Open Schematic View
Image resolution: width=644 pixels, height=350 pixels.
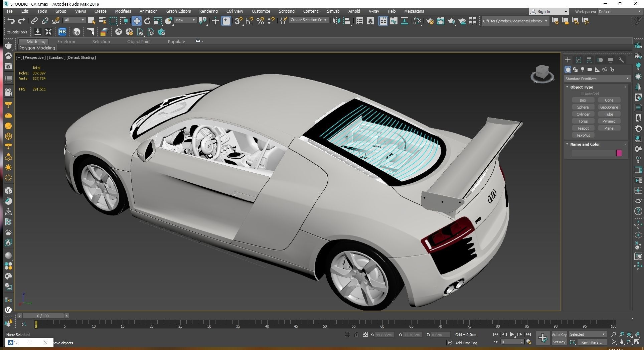404,21
